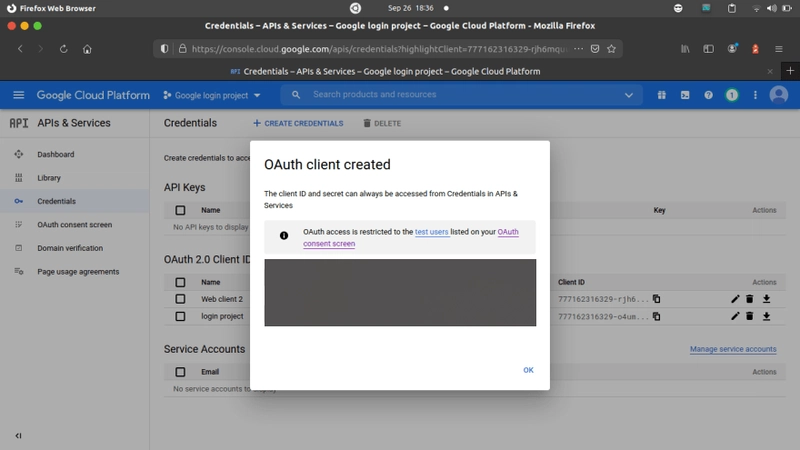Select all Service Accounts checkbox
800x450 pixels.
click(180, 372)
